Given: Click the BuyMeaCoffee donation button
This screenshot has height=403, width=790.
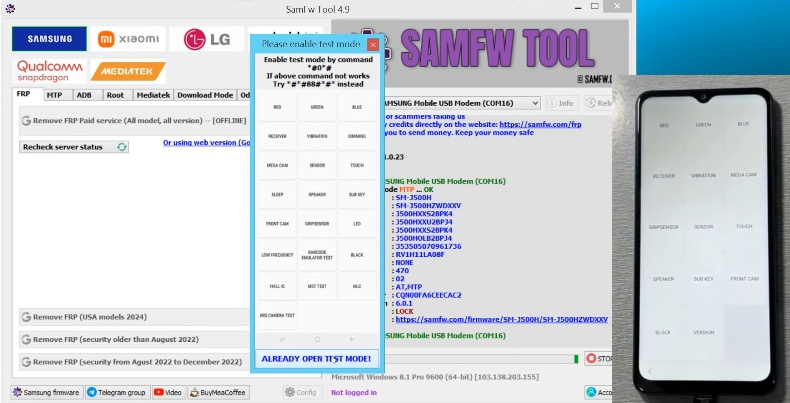Looking at the screenshot, I should pyautogui.click(x=215, y=392).
